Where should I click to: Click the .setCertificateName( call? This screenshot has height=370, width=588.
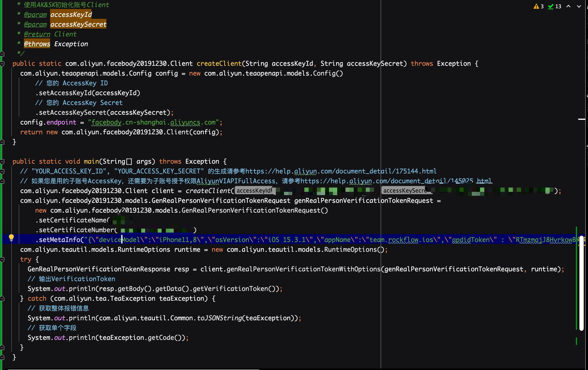coord(73,220)
